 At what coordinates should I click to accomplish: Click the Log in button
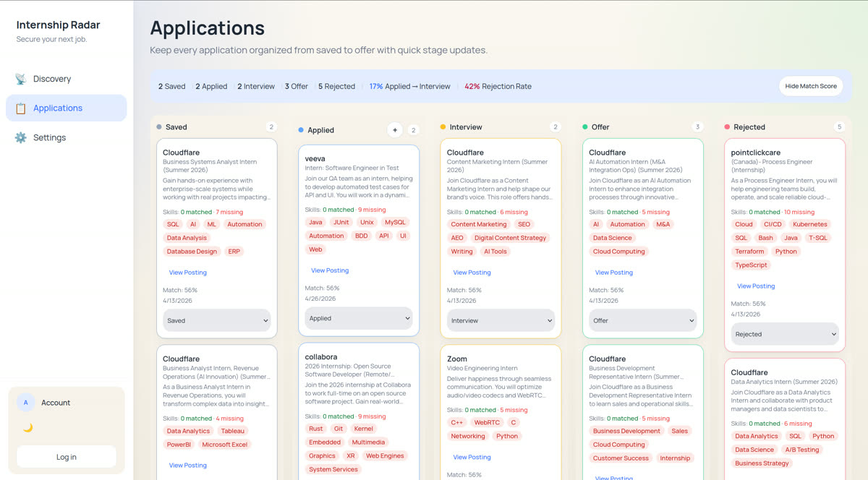[x=67, y=457]
